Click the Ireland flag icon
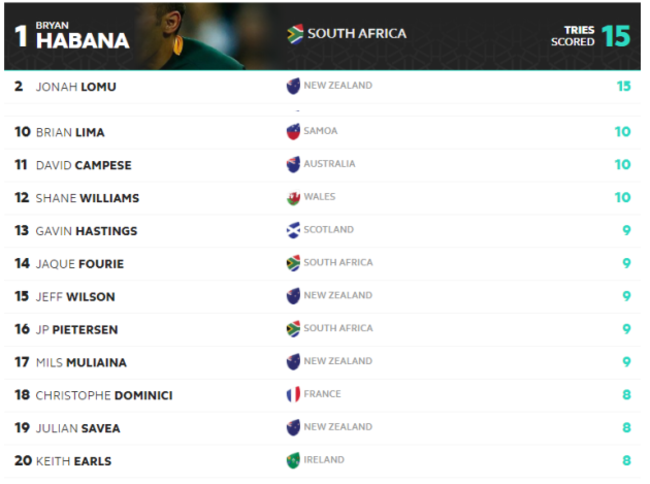The width and height of the screenshot is (650, 484). click(x=293, y=461)
